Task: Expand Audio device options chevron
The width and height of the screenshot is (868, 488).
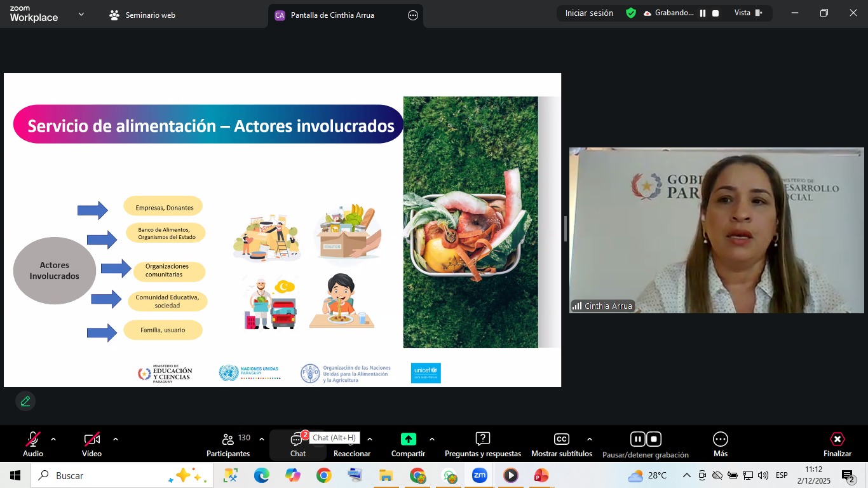Action: (x=53, y=438)
